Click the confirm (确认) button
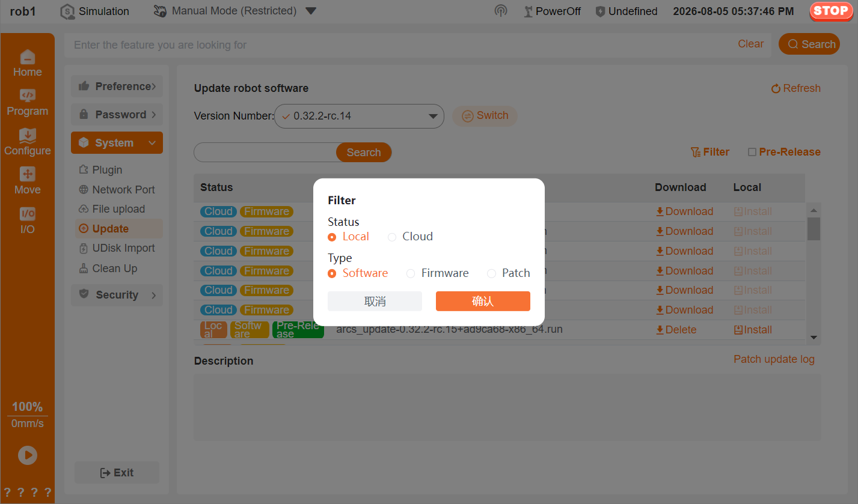Viewport: 858px width, 504px height. [483, 301]
